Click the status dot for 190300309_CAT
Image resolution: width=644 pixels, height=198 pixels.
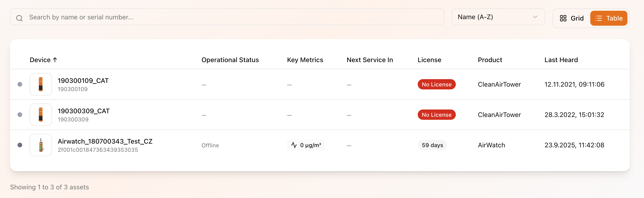click(20, 114)
